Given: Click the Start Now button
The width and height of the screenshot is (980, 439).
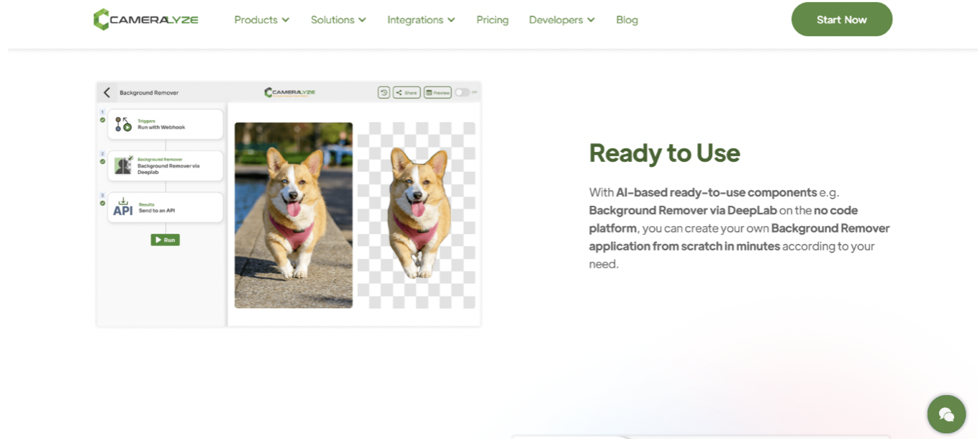Looking at the screenshot, I should [x=842, y=19].
